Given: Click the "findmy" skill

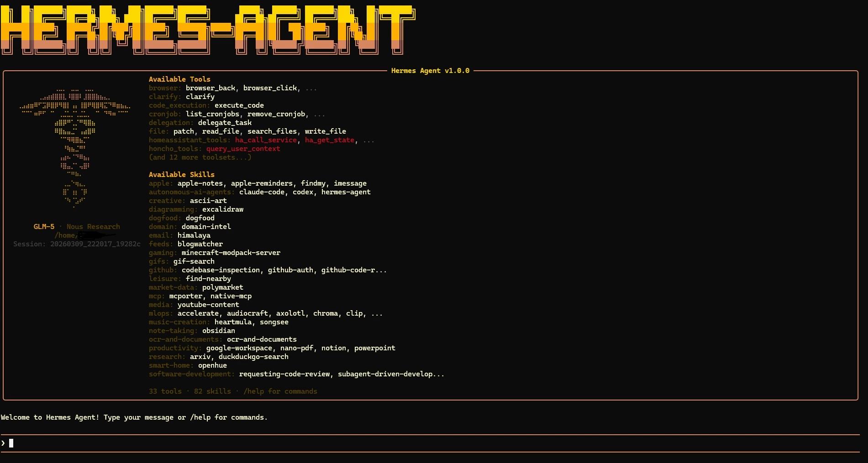Looking at the screenshot, I should pos(313,183).
